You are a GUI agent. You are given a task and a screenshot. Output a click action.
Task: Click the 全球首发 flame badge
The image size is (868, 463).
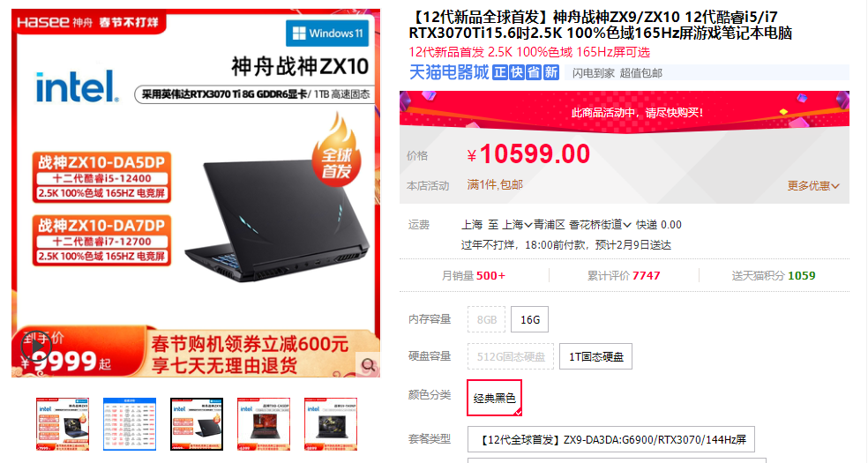(337, 151)
